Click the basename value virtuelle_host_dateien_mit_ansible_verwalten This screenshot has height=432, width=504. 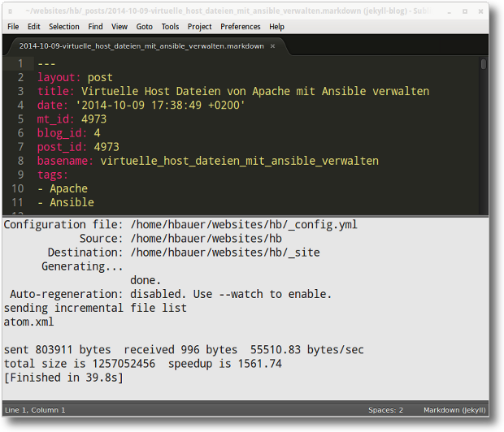(240, 161)
